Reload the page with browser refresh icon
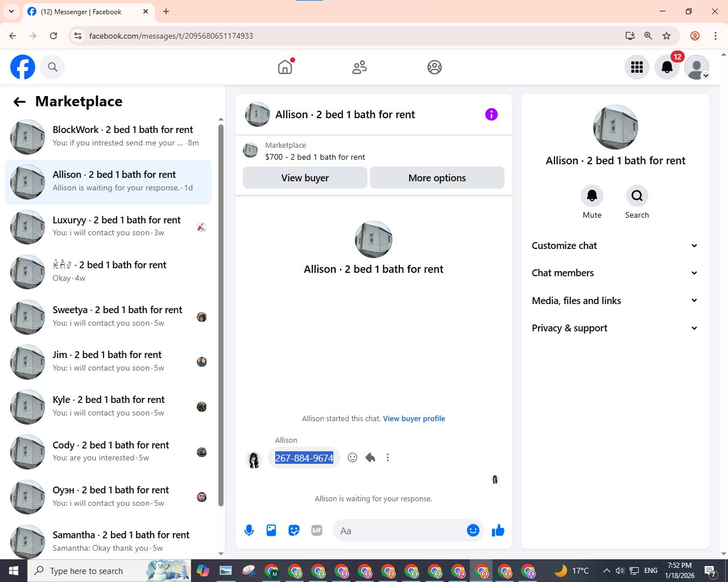Screen dimensions: 728x582 [53, 36]
